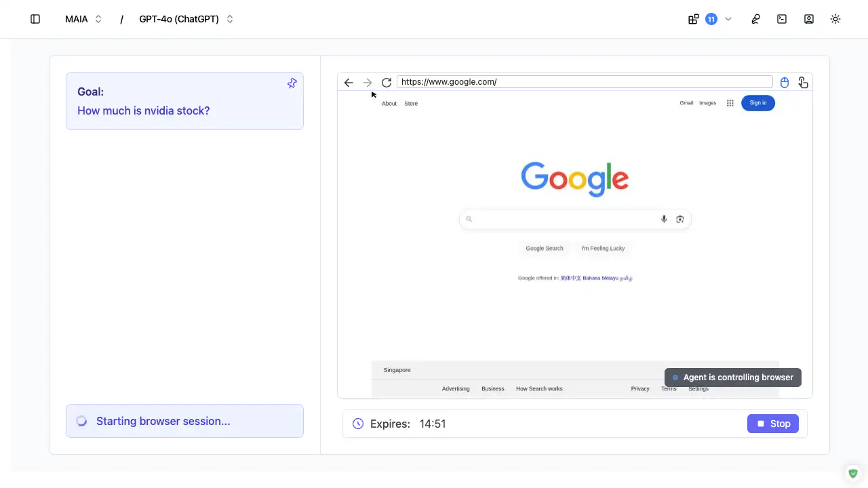Click the tools grid icon with badge 11
Screen dimensions: 868x488
click(x=693, y=19)
